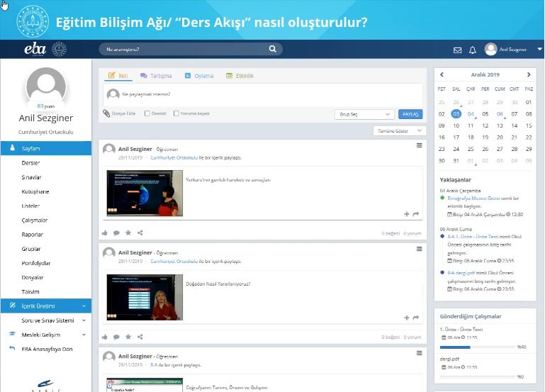The image size is (545, 392).
Task: Open the Etnoğrafya Müzesi Gezisi link
Action: coord(474,198)
